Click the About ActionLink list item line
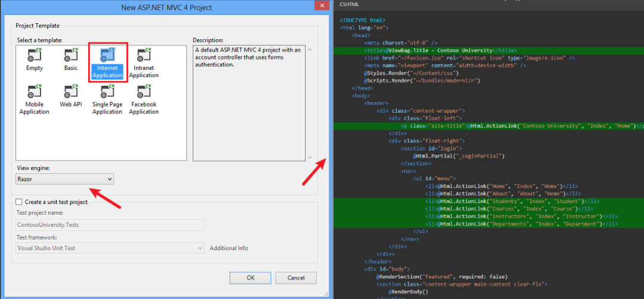This screenshot has height=299, width=644. click(503, 194)
